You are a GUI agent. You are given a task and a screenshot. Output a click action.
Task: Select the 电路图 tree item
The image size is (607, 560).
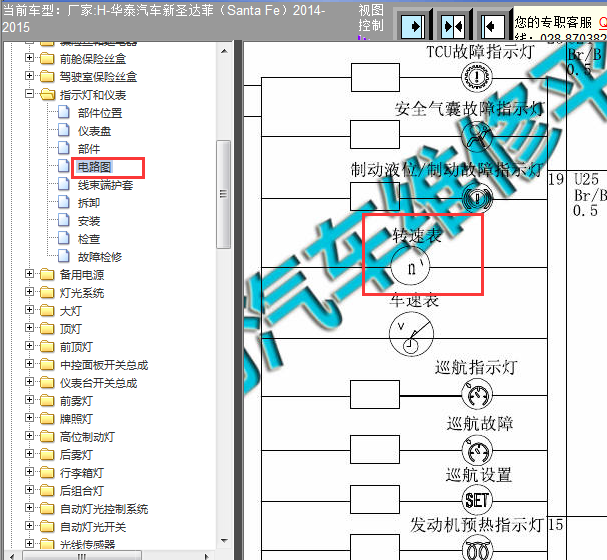click(94, 167)
